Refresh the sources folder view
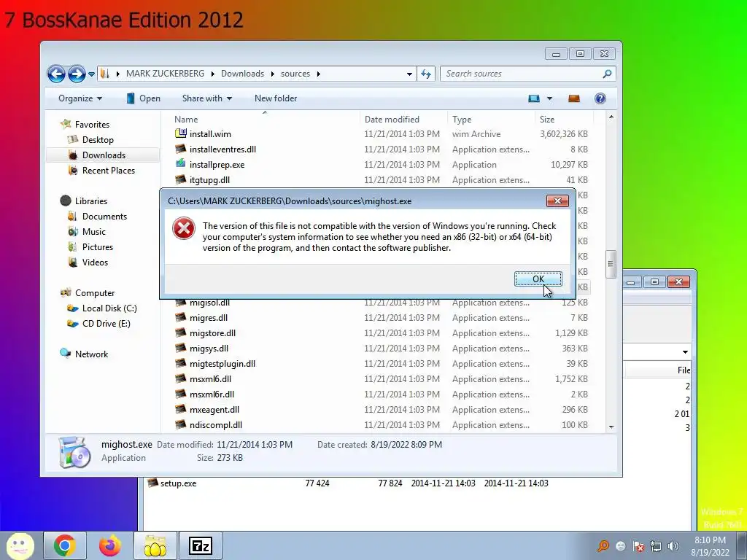The image size is (747, 560). tap(426, 74)
